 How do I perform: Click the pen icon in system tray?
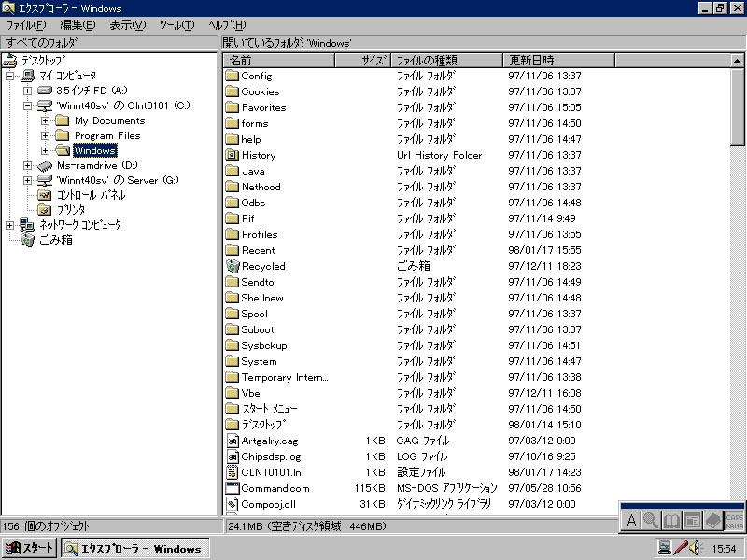tap(681, 548)
